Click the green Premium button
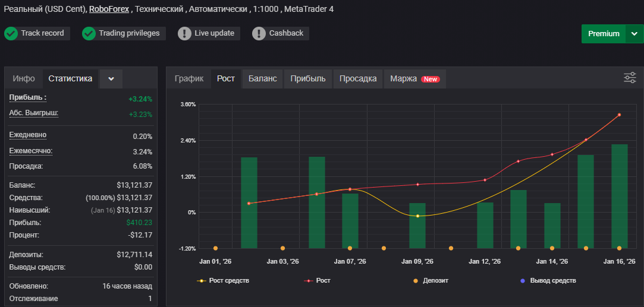Viewport: 644px width, 307px height. [604, 34]
